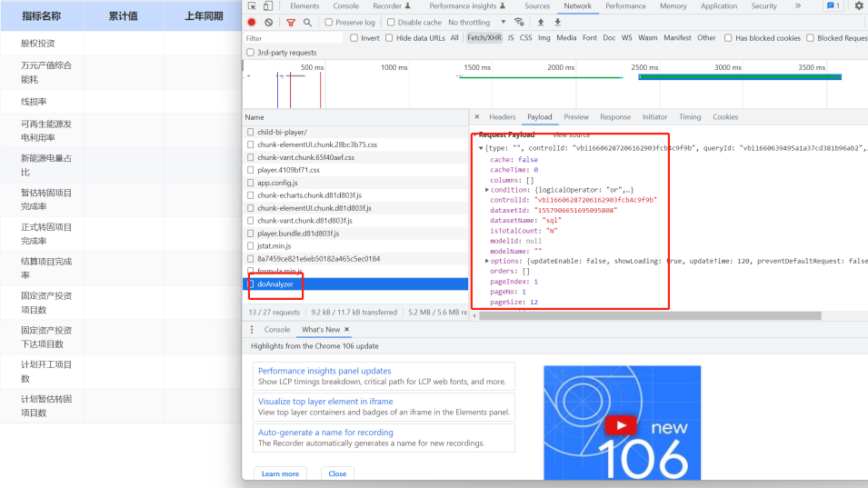Tick the Hide data URLs checkbox

[x=389, y=38]
